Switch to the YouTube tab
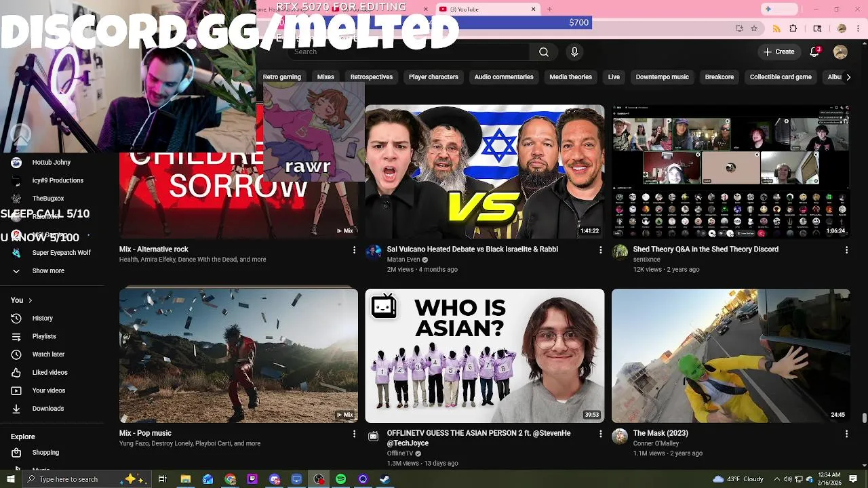 (485, 9)
